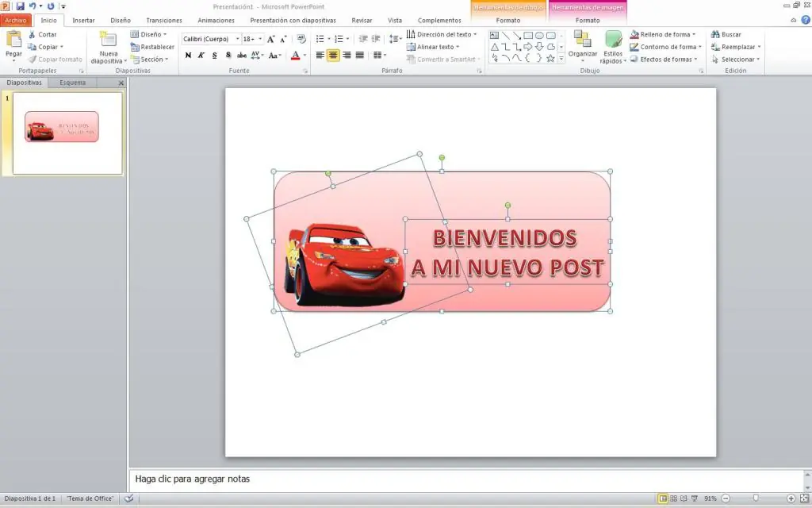Open Relleno de forma fill menu

pyautogui.click(x=663, y=34)
